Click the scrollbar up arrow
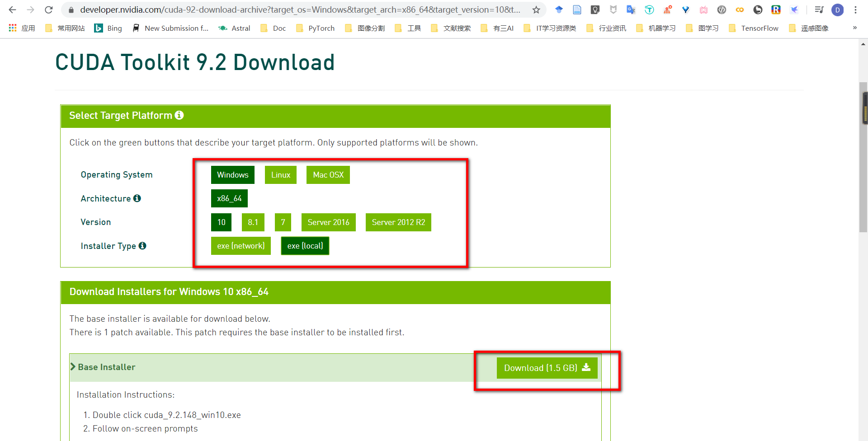Screen dimensions: 868x441 [863, 44]
